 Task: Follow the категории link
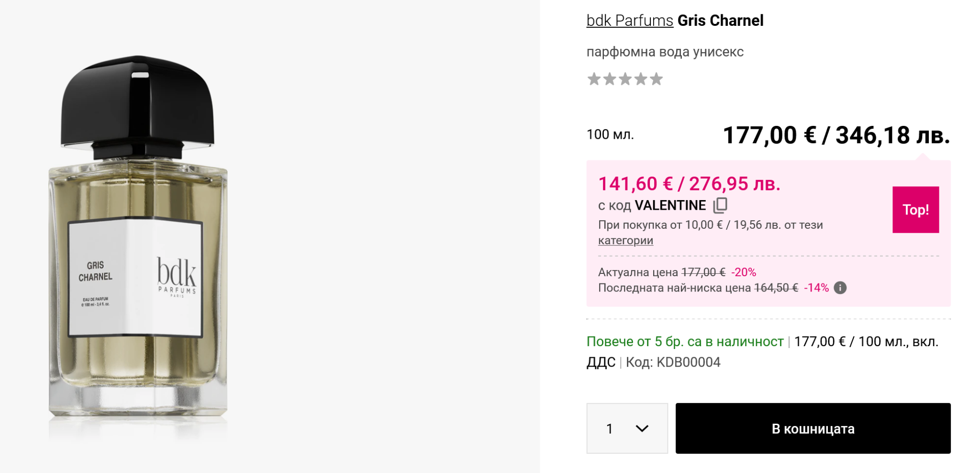[625, 240]
